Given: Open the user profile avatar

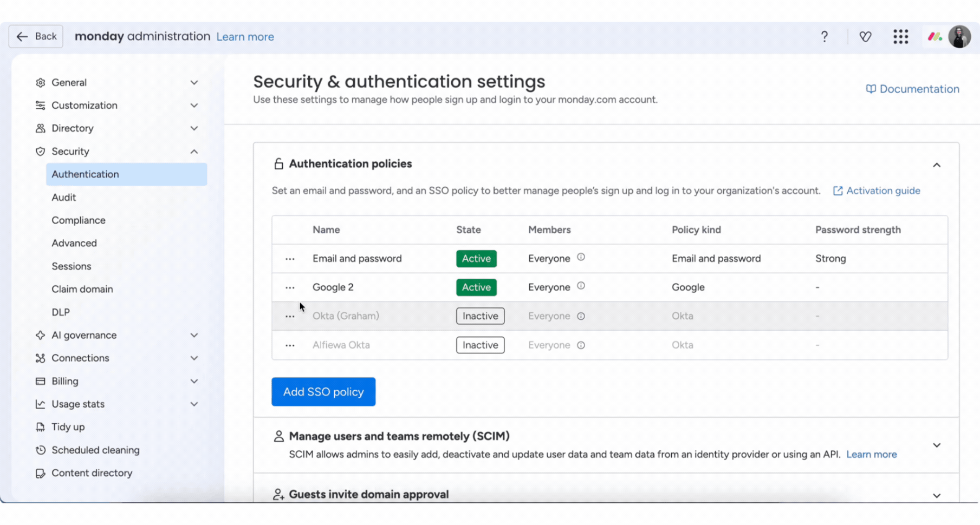Looking at the screenshot, I should click(959, 36).
